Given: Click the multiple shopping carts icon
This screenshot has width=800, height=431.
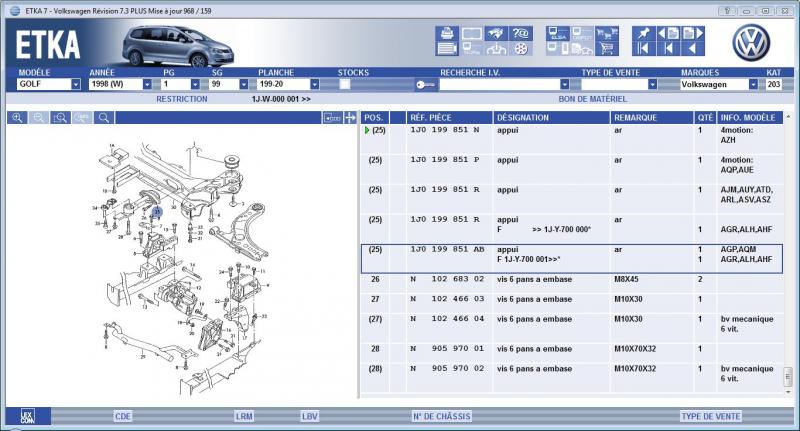Looking at the screenshot, I should point(607,34).
